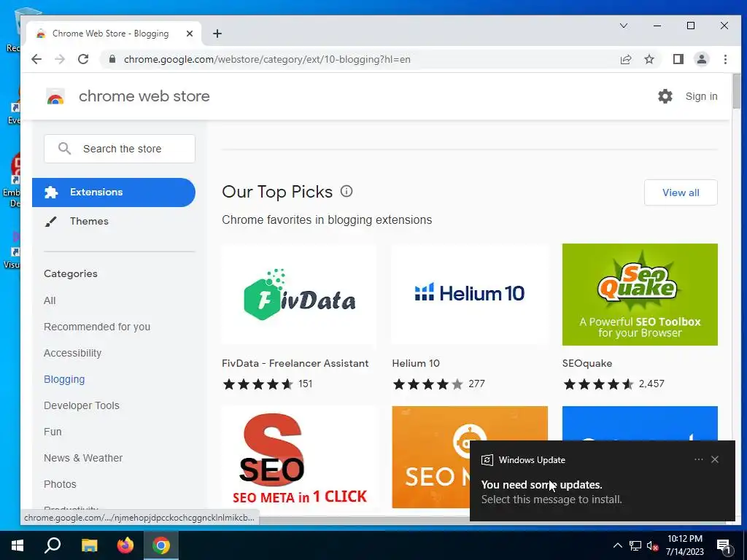Bookmark this tab with the star icon

[x=649, y=59]
